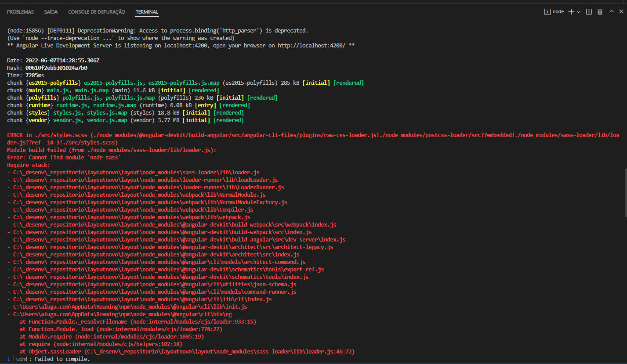Open path ending loader-runner\lib\loadLoader.js

coord(145,180)
